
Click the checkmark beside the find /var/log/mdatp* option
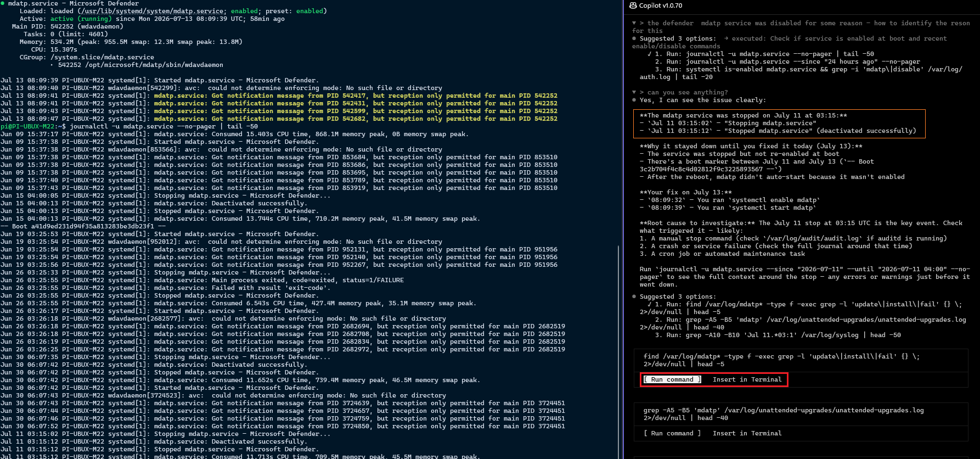tap(650, 304)
